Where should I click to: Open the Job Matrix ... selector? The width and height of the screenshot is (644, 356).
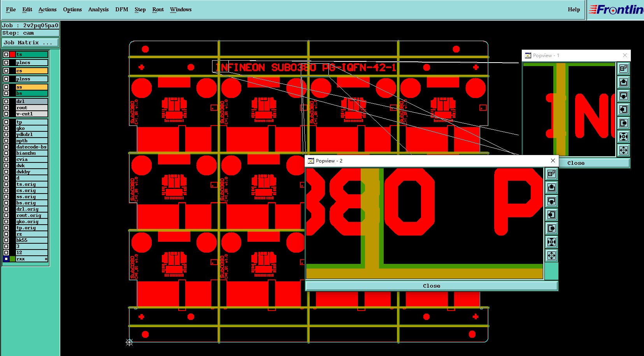pos(31,43)
